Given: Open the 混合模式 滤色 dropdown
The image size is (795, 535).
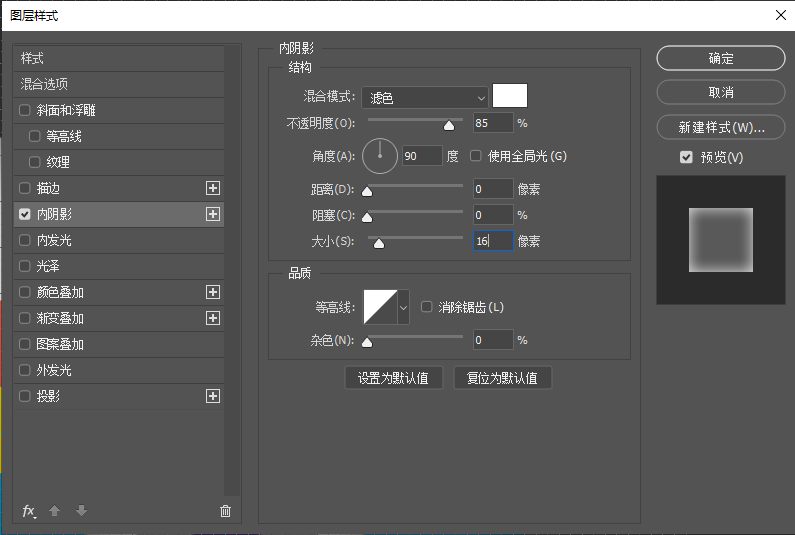Looking at the screenshot, I should (x=425, y=97).
